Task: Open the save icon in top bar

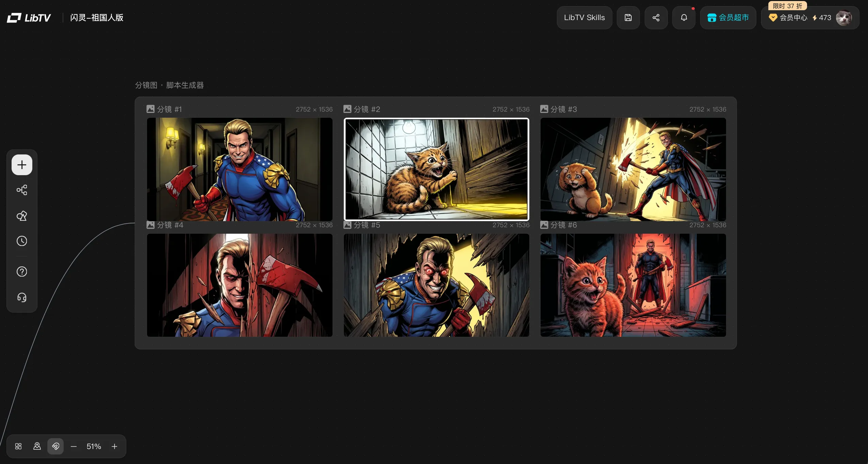Action: tap(628, 18)
